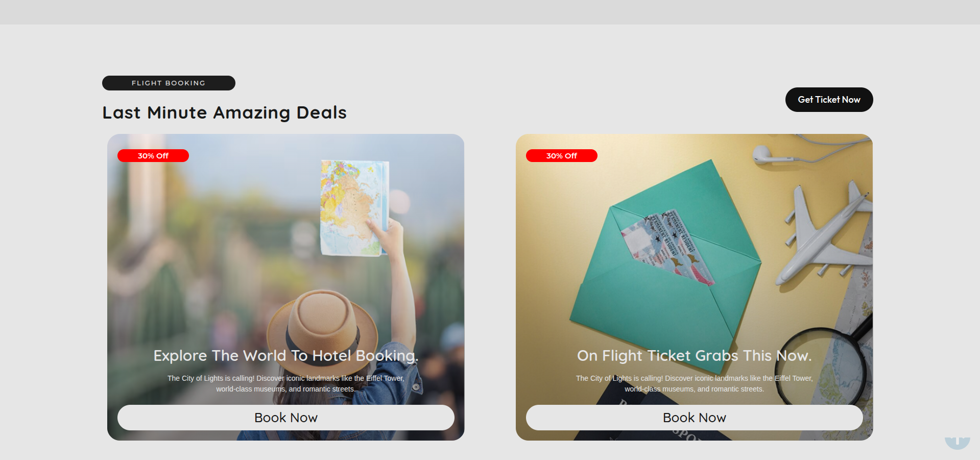Click the 30% Off badge on the flight card

point(561,156)
